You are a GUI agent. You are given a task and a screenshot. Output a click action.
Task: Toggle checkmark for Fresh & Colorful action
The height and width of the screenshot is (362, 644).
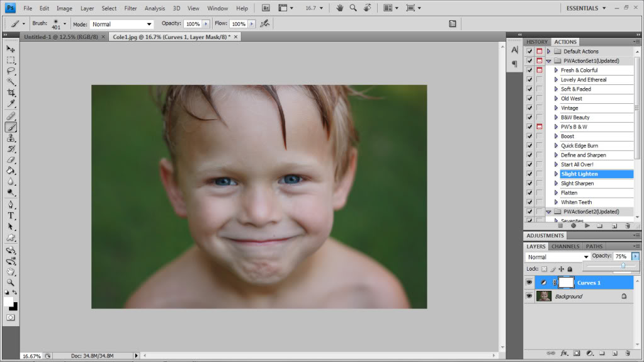pyautogui.click(x=529, y=71)
